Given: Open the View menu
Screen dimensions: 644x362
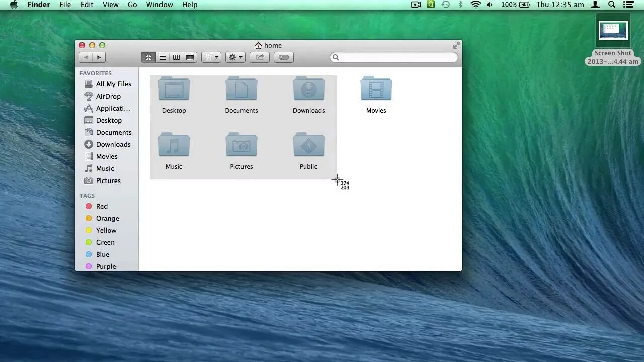Looking at the screenshot, I should [x=111, y=5].
